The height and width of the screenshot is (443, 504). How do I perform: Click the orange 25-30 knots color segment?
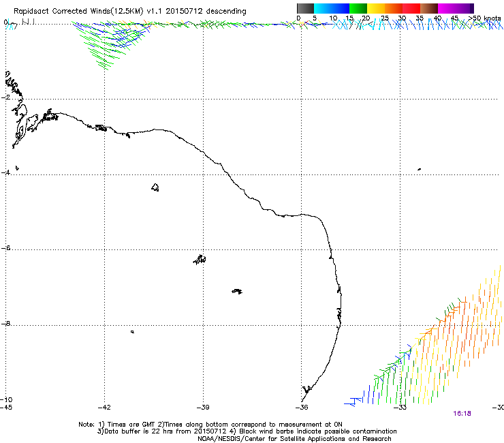[x=394, y=8]
